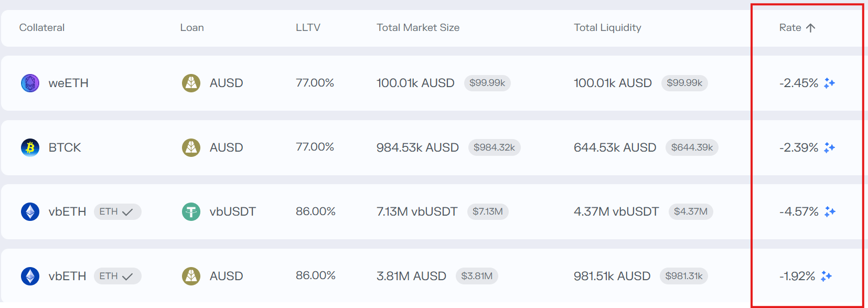Click sparkle icon beside -2.39% rate

click(x=829, y=147)
